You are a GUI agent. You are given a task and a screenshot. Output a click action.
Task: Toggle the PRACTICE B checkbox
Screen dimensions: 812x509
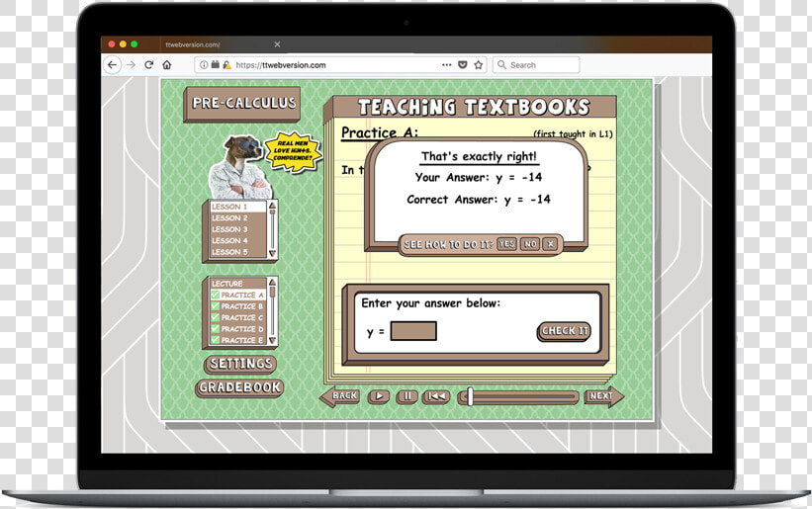(x=216, y=306)
